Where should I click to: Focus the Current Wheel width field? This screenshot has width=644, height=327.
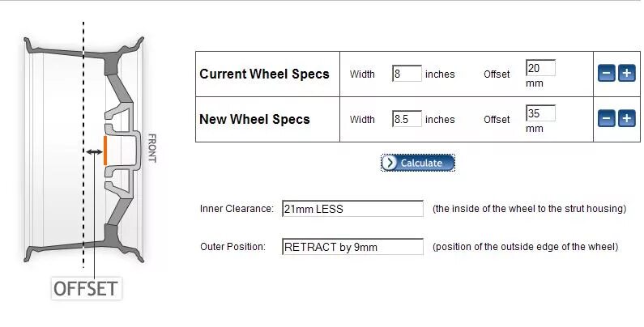click(407, 74)
